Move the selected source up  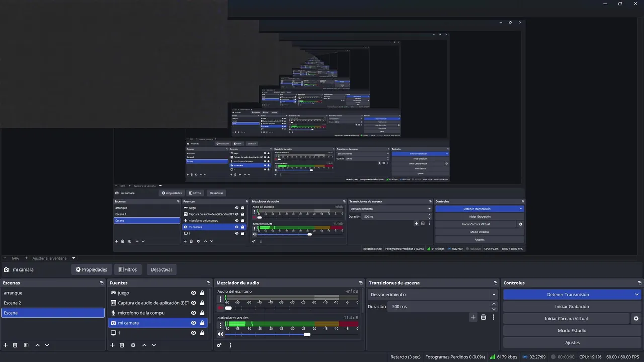click(x=144, y=345)
